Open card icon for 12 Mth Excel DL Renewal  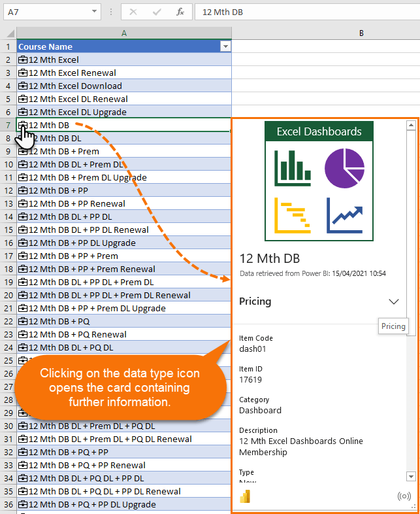23,99
